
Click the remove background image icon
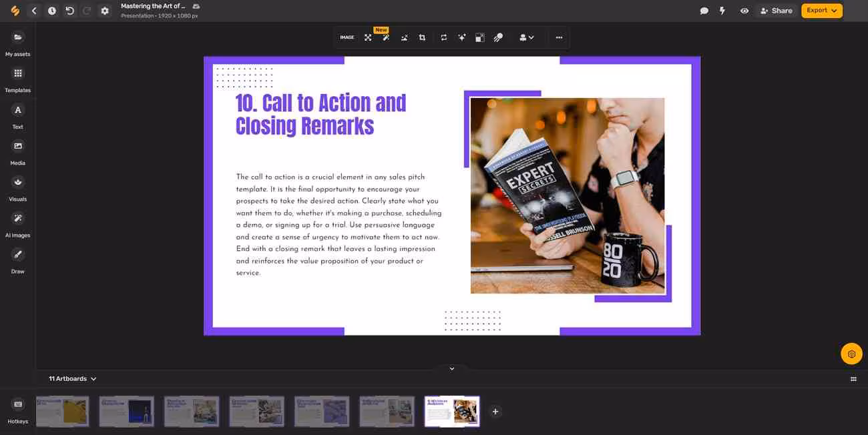404,37
